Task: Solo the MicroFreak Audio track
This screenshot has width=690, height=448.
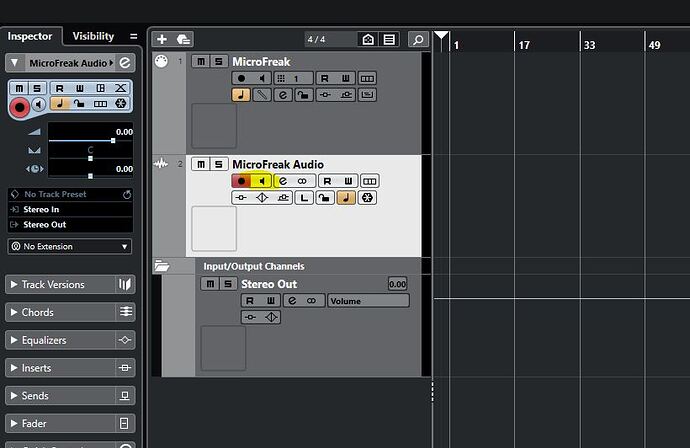Action: [219, 164]
